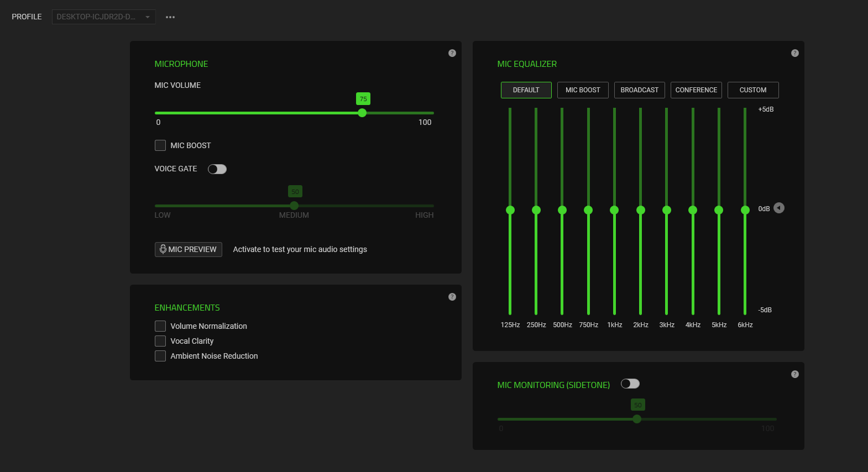The image size is (868, 472).
Task: Expand the Profile dropdown list
Action: (x=103, y=17)
